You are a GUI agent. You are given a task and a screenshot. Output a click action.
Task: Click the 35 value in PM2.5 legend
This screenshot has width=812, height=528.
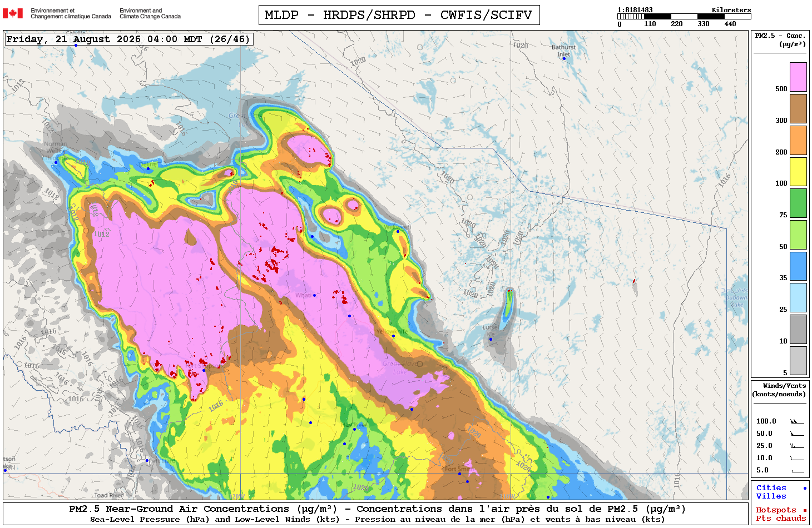[x=783, y=278]
